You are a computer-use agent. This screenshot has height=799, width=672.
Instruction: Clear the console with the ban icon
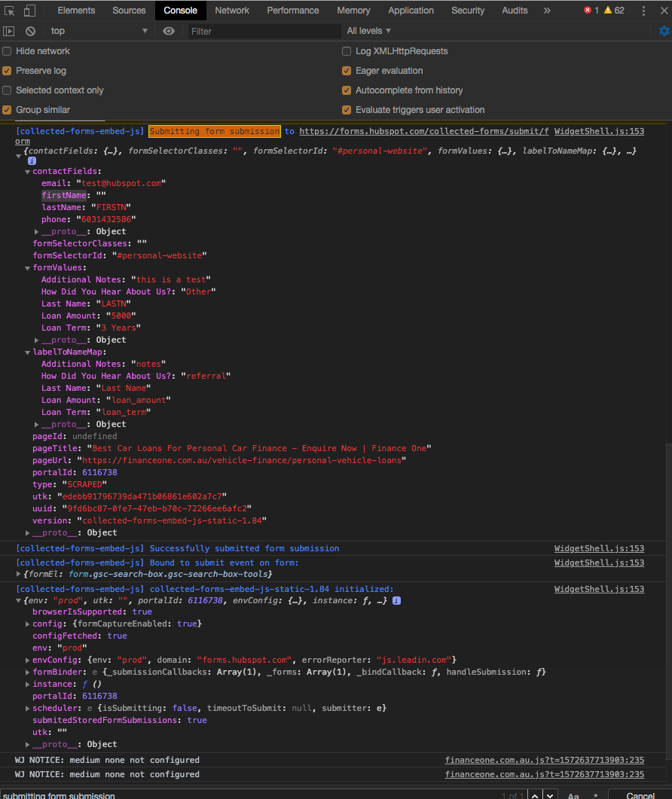point(31,31)
